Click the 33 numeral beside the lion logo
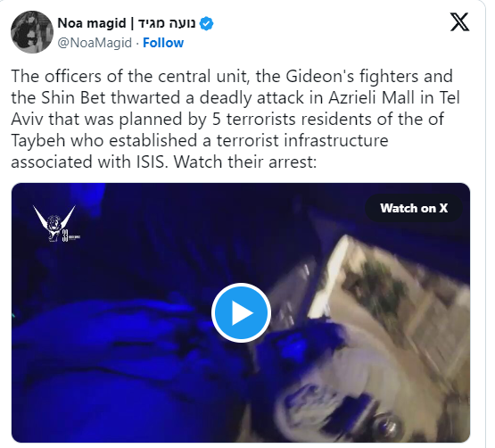The image size is (495, 448). [x=65, y=236]
